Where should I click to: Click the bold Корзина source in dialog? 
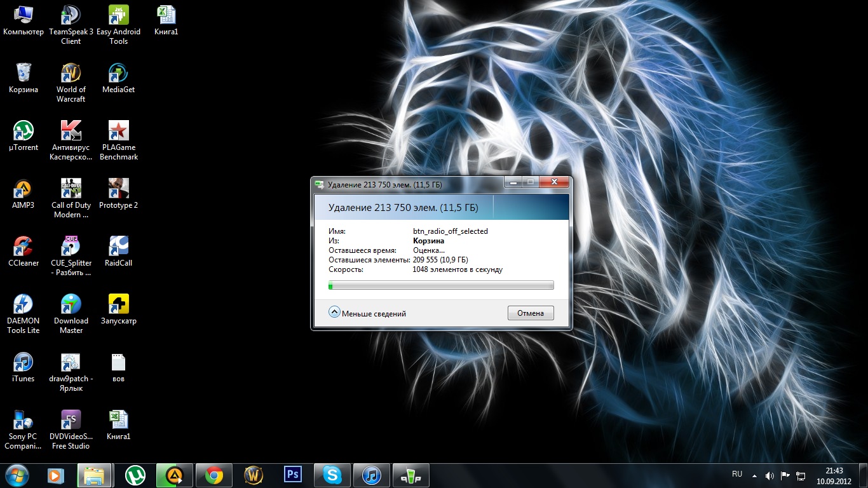pyautogui.click(x=428, y=241)
